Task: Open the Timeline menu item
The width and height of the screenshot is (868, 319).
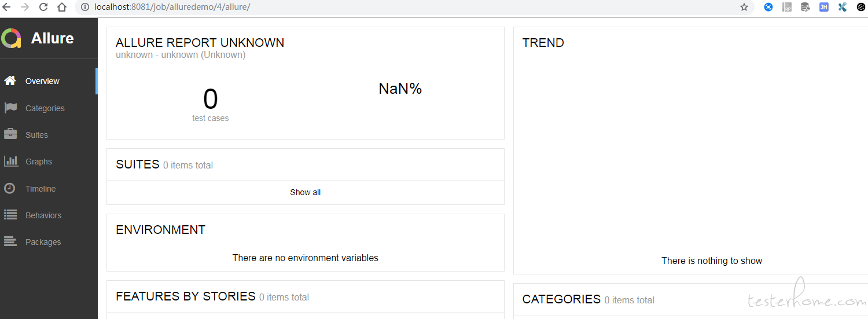Action: pos(49,189)
